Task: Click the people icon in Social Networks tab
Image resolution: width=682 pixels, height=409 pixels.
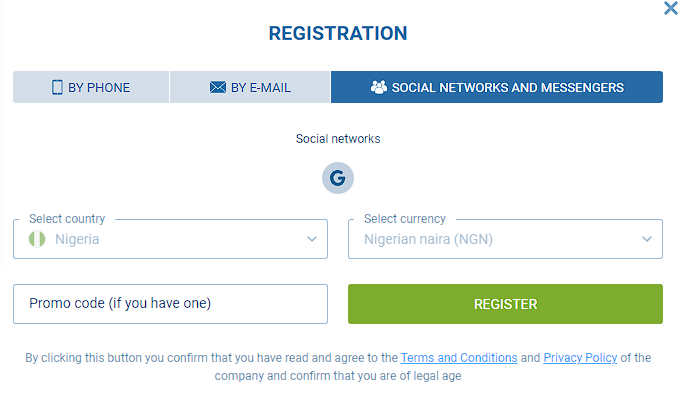Action: [x=378, y=87]
